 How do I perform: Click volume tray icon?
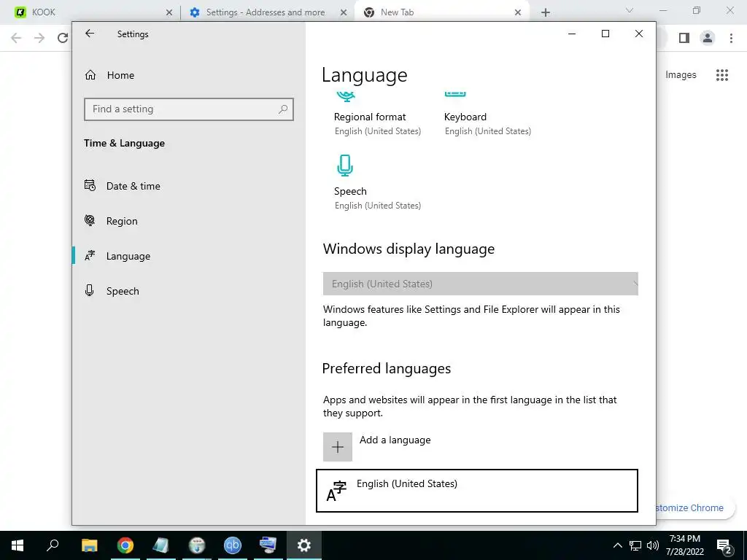click(653, 545)
